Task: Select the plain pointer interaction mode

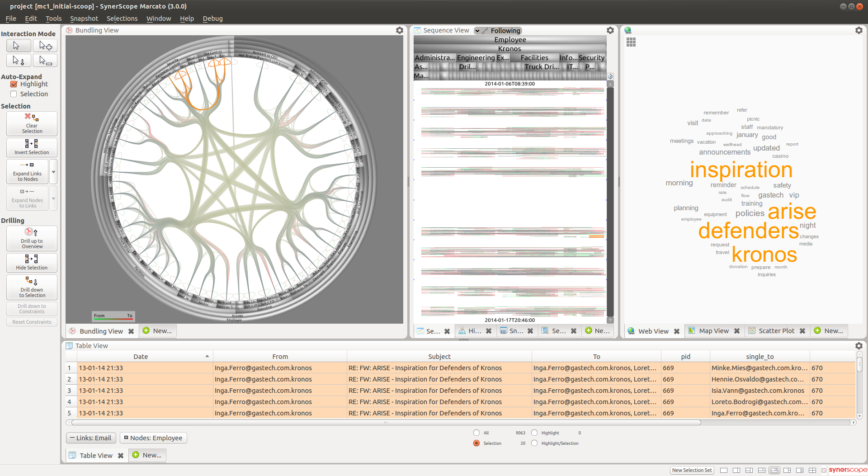Action: point(19,46)
